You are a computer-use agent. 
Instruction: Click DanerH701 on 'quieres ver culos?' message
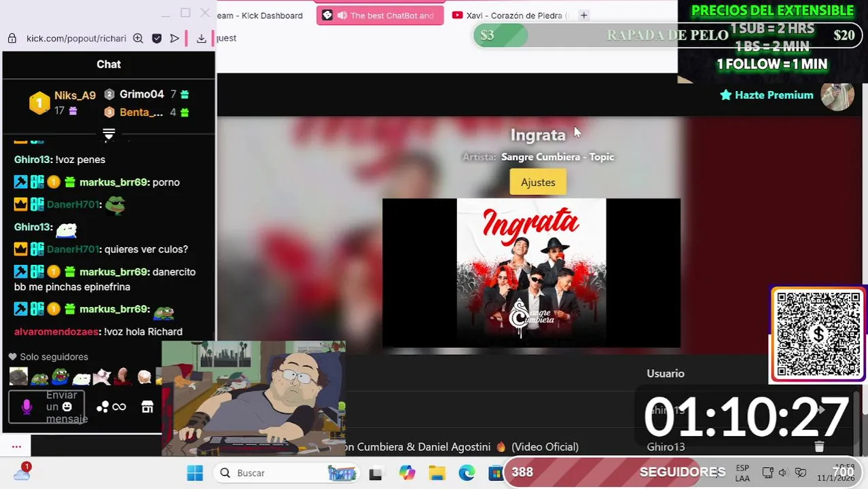(73, 249)
